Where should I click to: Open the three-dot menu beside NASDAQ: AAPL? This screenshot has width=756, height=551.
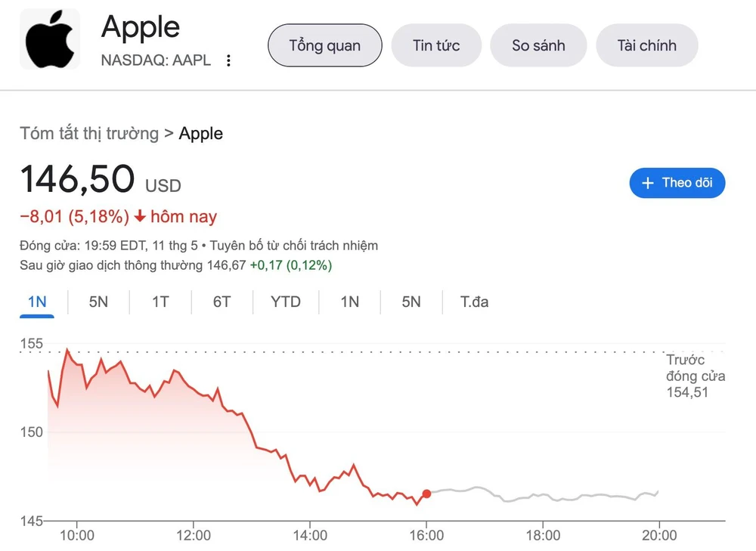pyautogui.click(x=228, y=60)
